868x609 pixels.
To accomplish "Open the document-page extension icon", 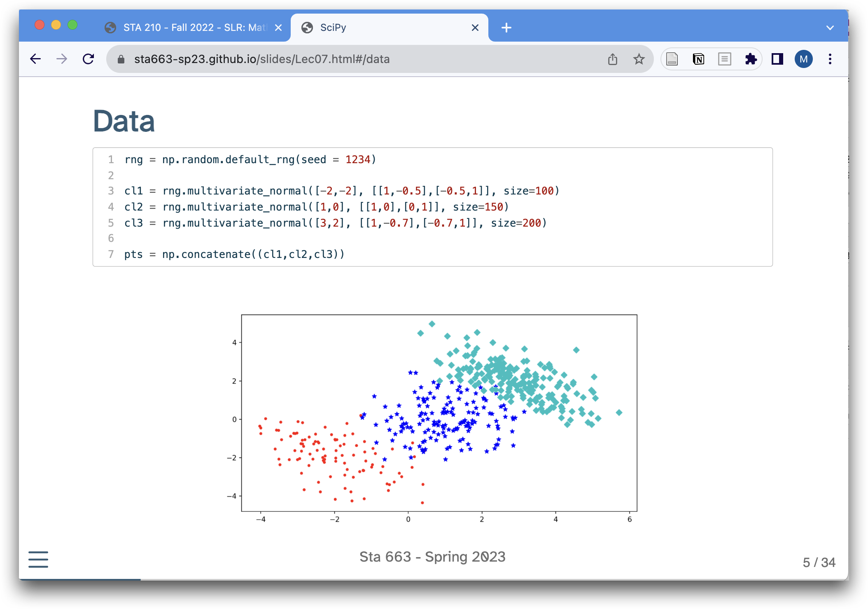I will (672, 59).
